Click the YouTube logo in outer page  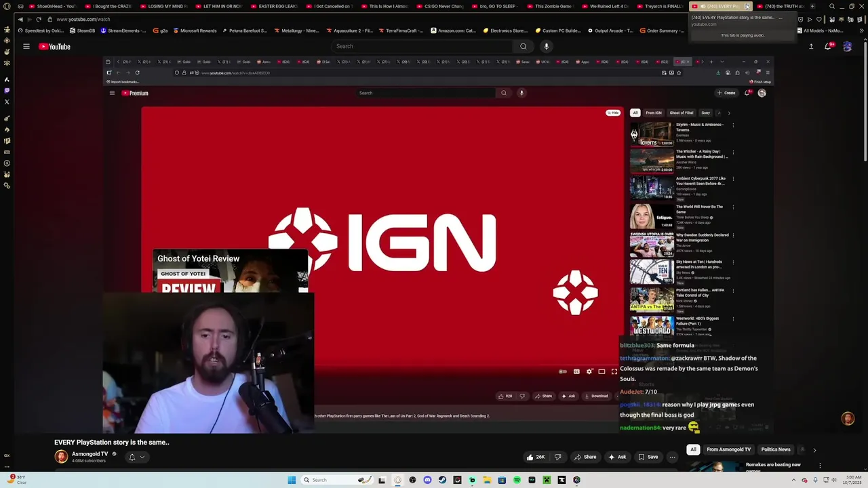point(54,46)
